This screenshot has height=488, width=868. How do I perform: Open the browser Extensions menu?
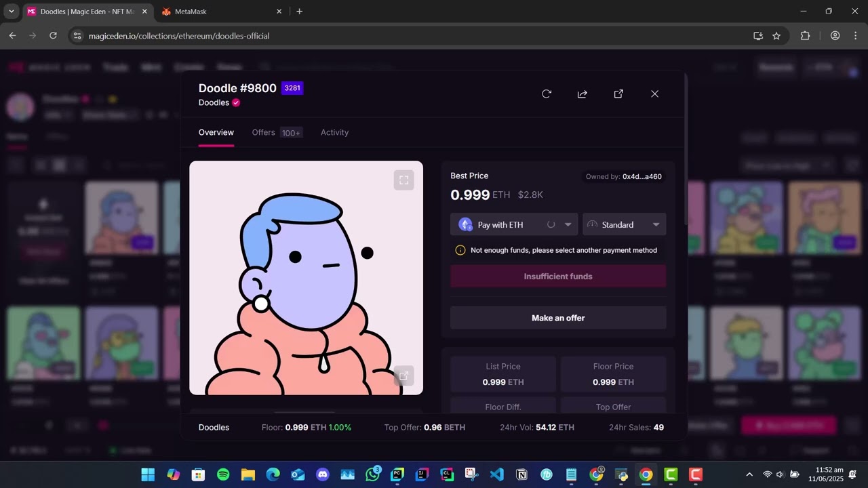click(x=805, y=36)
